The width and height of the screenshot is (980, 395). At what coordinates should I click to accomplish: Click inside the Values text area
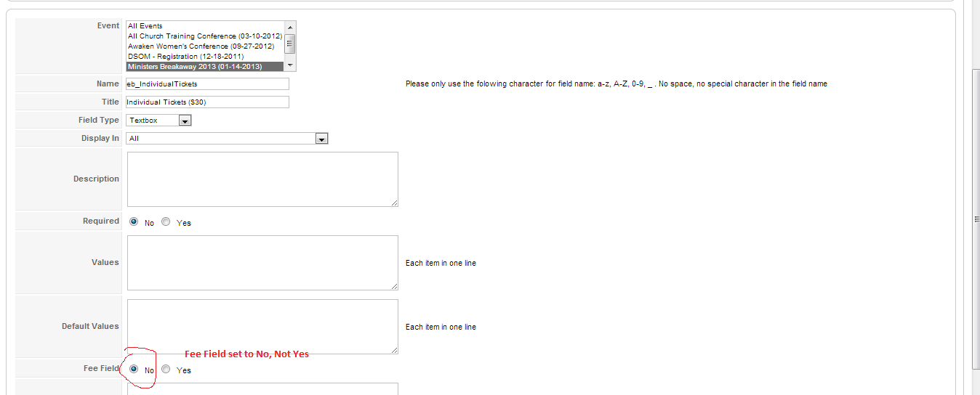pyautogui.click(x=262, y=263)
